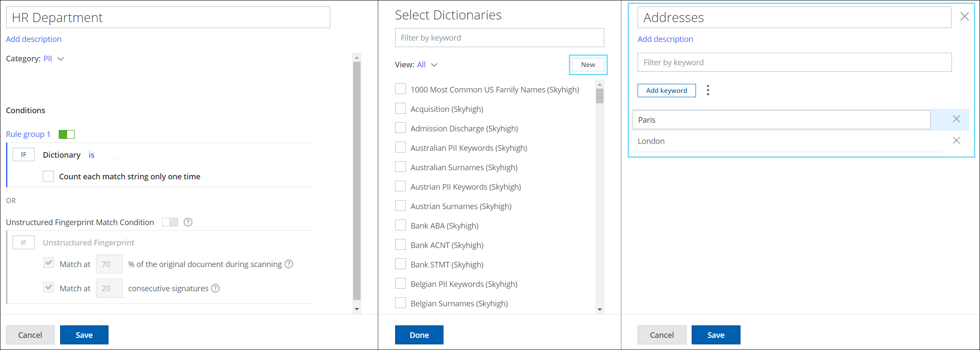The width and height of the screenshot is (980, 350).
Task: Open the View All dropdown
Action: pos(427,65)
